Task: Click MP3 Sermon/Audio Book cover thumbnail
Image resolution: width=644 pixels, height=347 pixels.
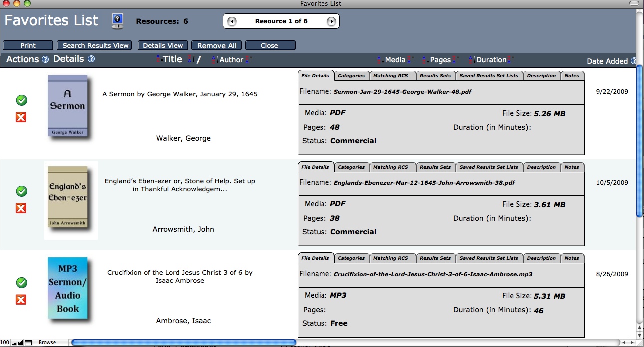Action: 68,288
